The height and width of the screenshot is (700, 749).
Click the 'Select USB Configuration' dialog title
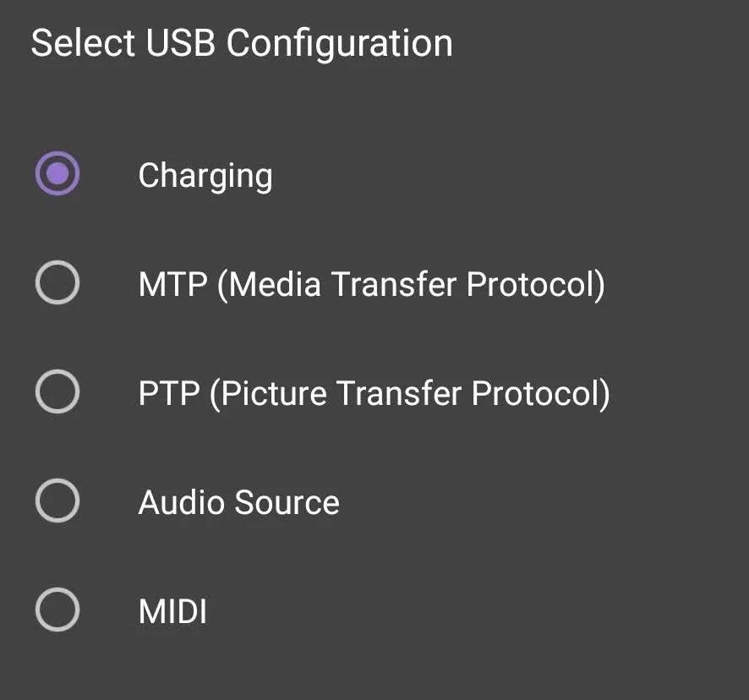242,44
